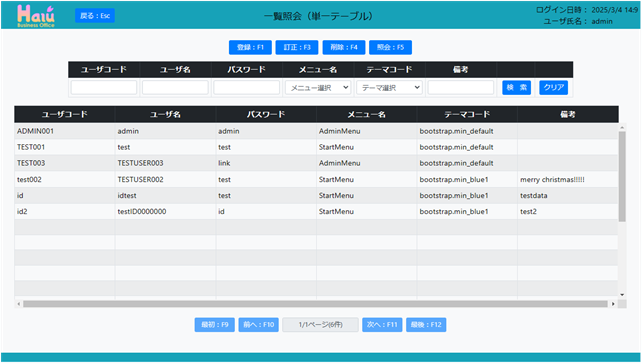Go to first page with 最初: F9
642x364 pixels.
[215, 325]
